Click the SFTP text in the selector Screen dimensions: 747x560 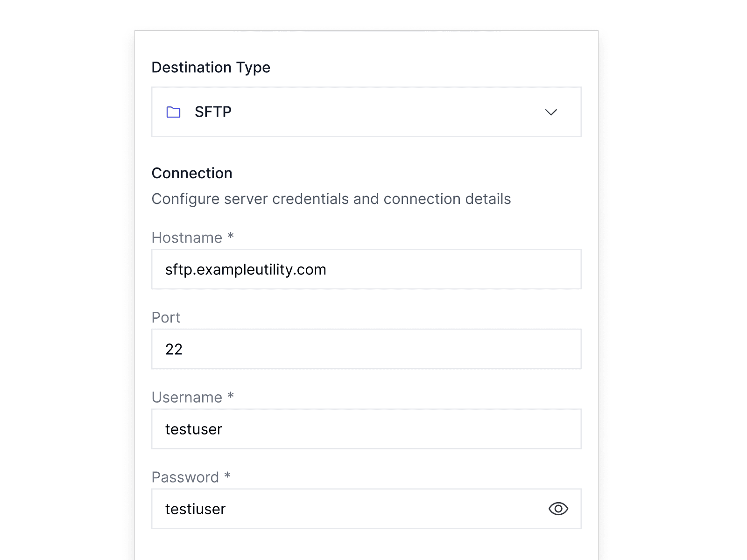coord(212,112)
